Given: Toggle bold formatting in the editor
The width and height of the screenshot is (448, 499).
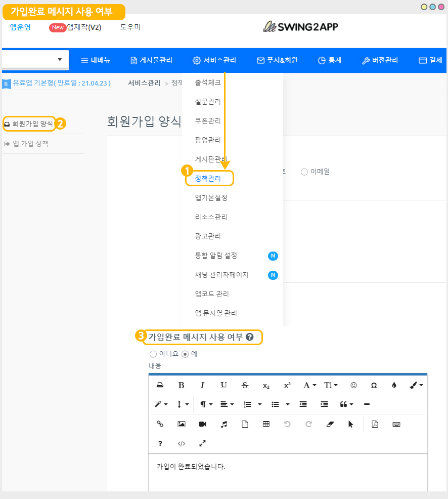Looking at the screenshot, I should (182, 385).
